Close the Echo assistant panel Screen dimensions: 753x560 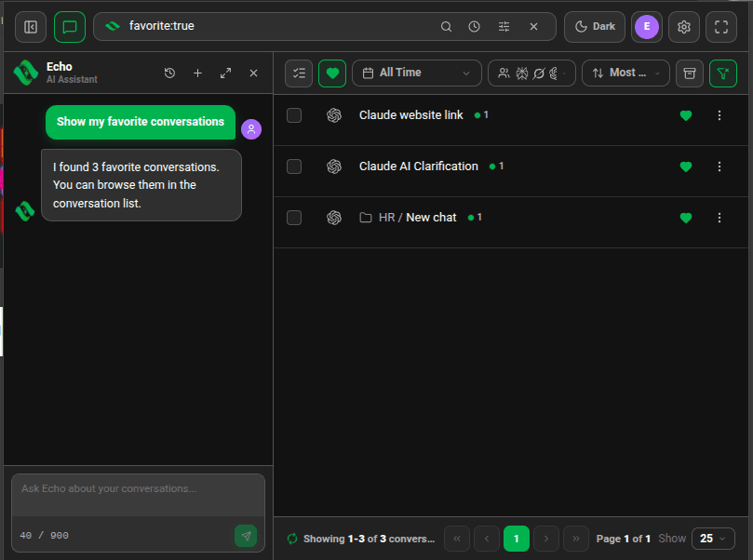pos(253,73)
